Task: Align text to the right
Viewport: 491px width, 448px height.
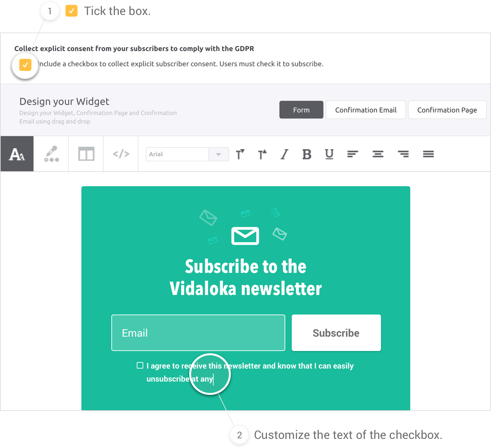Action: click(403, 154)
